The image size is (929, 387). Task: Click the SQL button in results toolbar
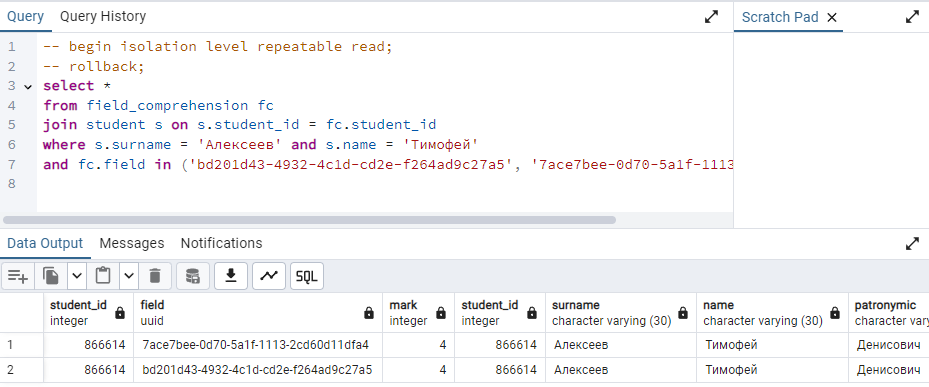click(x=307, y=276)
